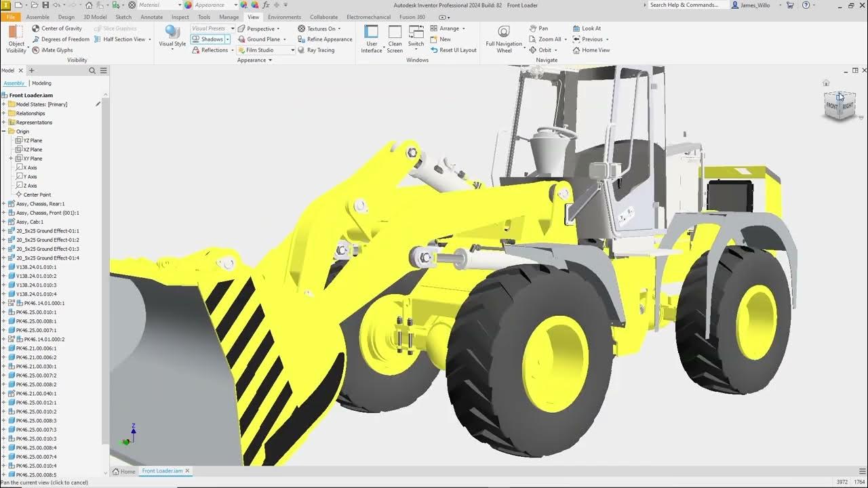Collapse the Origin folder

coord(5,131)
